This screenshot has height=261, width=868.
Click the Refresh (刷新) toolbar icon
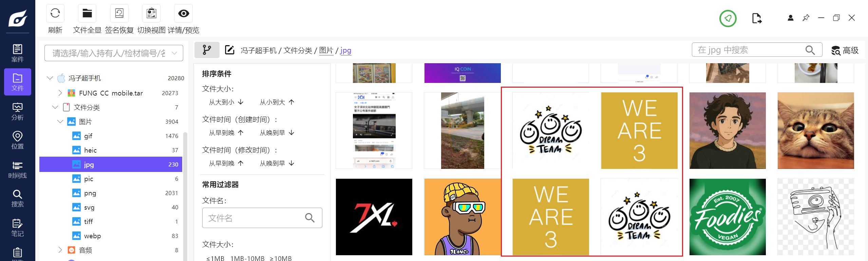click(x=55, y=14)
